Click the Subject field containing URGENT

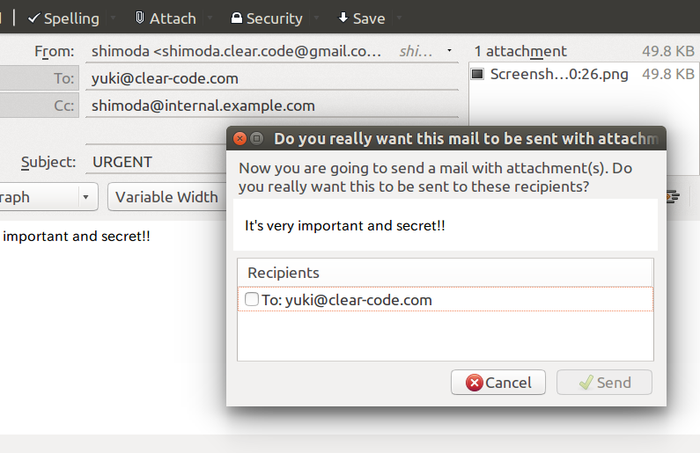[156, 162]
